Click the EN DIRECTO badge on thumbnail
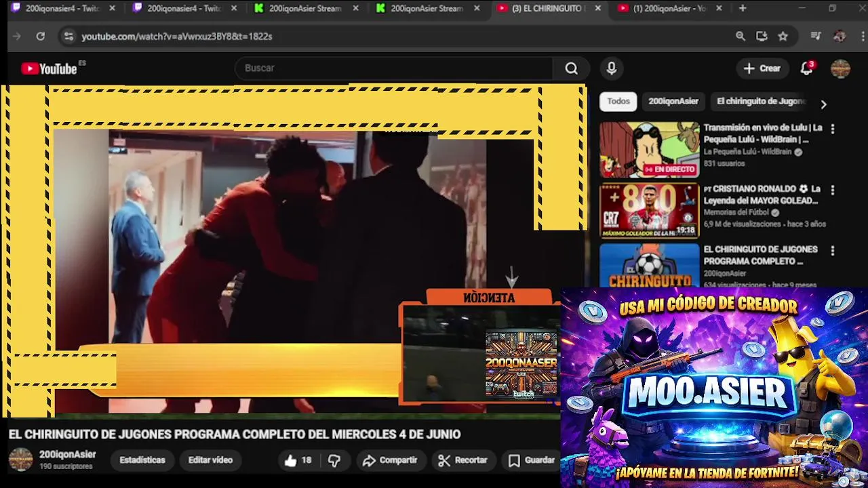This screenshot has height=488, width=868. click(x=670, y=169)
